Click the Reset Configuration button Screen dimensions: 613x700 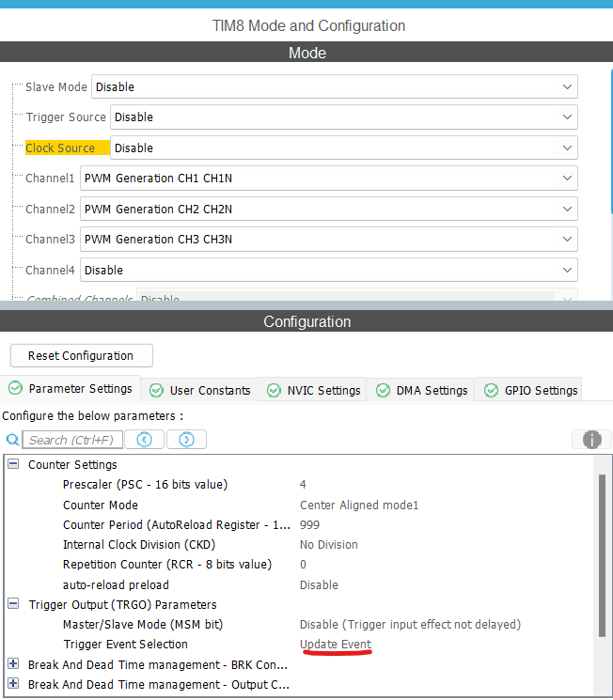coord(81,356)
